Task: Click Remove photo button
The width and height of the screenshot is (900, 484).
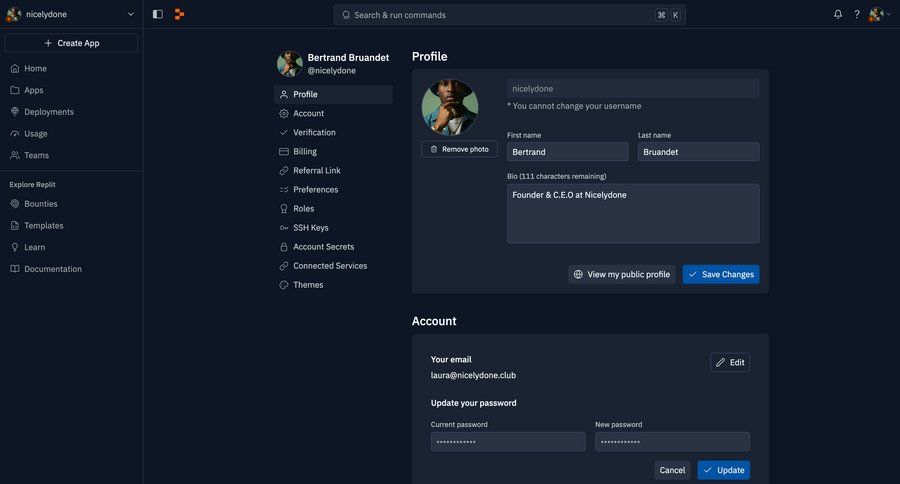Action: (459, 149)
